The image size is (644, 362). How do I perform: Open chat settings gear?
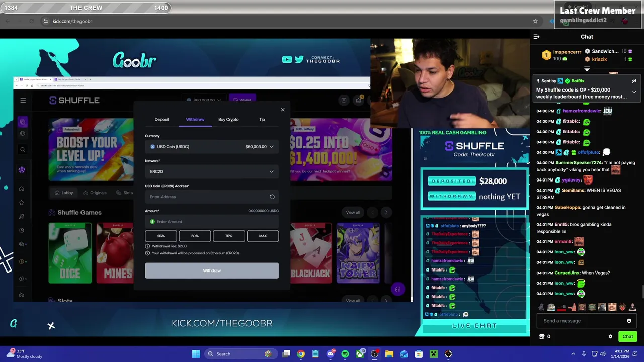(x=610, y=337)
